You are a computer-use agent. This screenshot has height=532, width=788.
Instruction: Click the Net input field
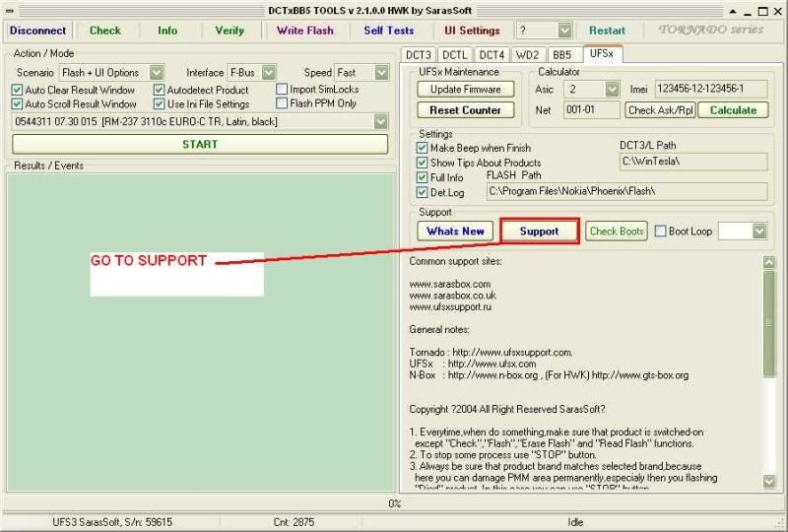[x=592, y=109]
